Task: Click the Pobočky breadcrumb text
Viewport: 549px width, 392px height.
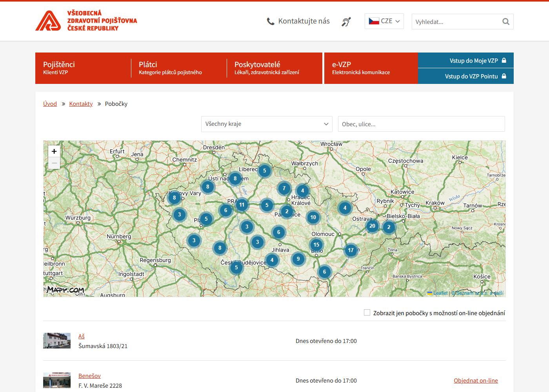Action: (x=116, y=104)
